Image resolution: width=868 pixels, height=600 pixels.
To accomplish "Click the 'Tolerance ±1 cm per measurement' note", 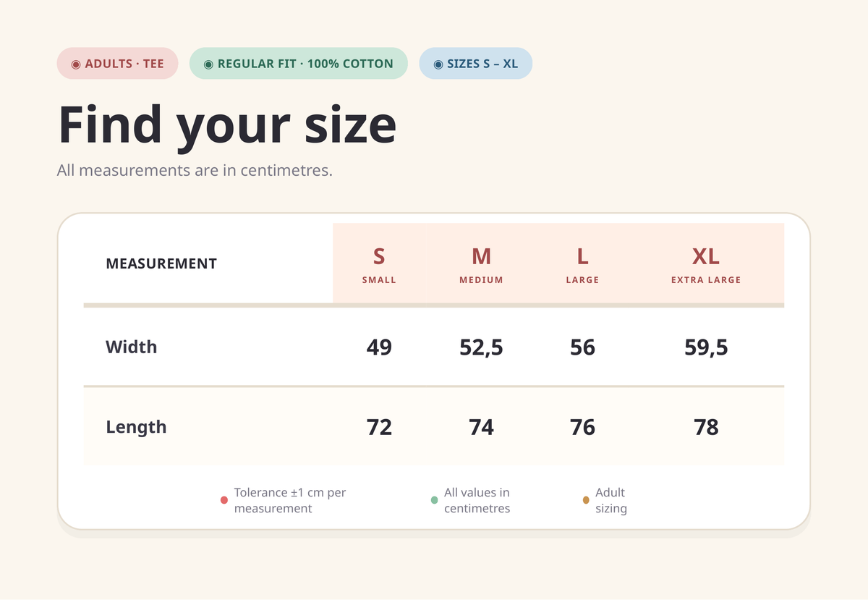I will 290,500.
